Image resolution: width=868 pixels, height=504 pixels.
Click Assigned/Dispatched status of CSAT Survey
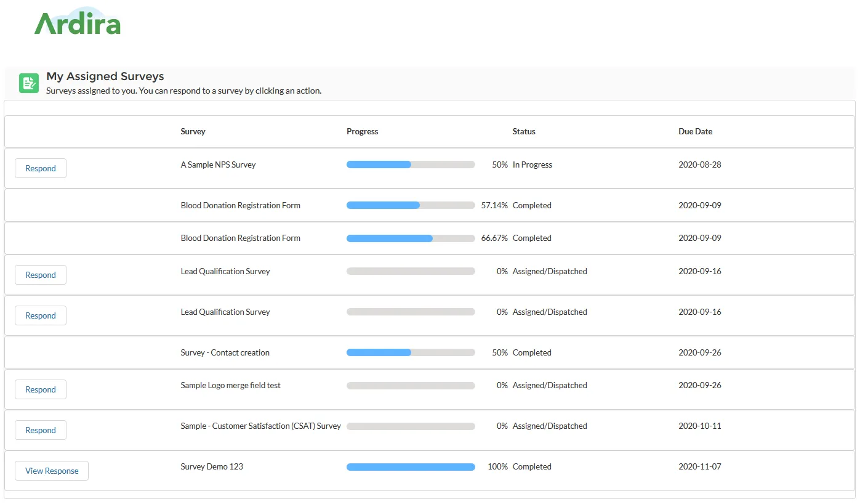point(550,426)
